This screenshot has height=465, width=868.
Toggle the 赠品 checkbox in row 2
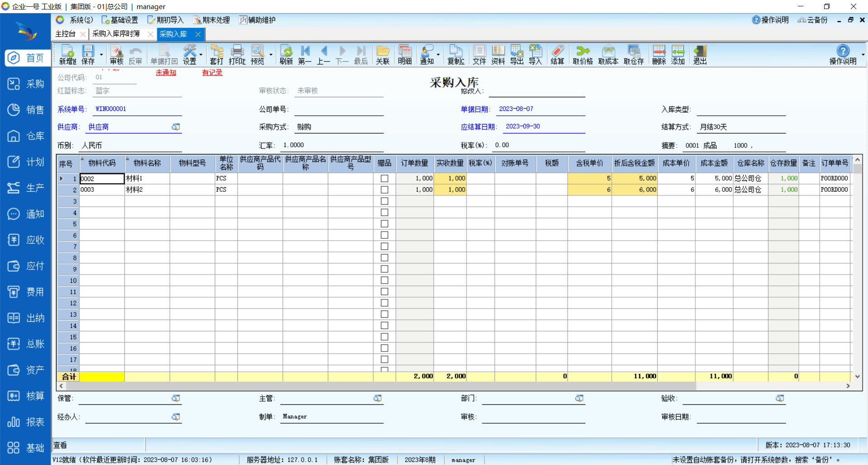point(384,190)
